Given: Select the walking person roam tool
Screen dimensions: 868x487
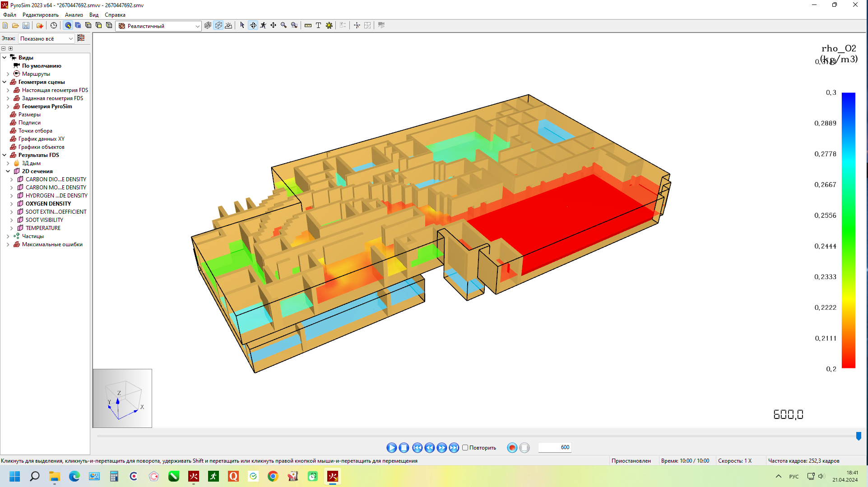Looking at the screenshot, I should click(x=263, y=26).
